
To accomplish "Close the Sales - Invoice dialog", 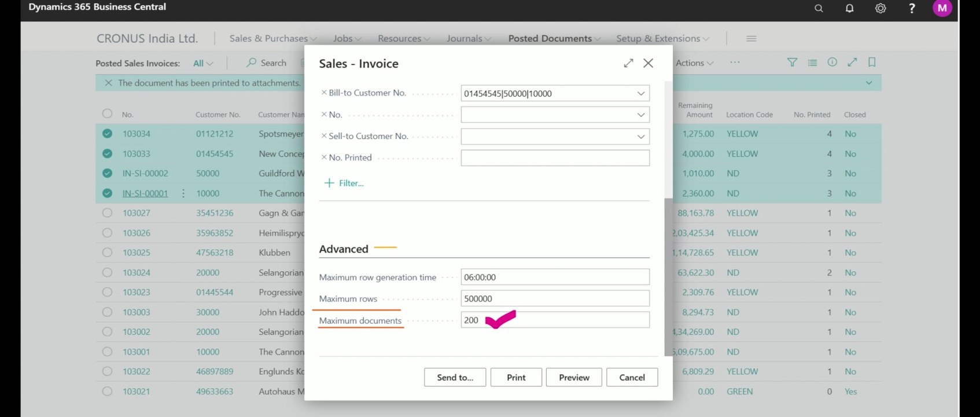I will pyautogui.click(x=648, y=63).
